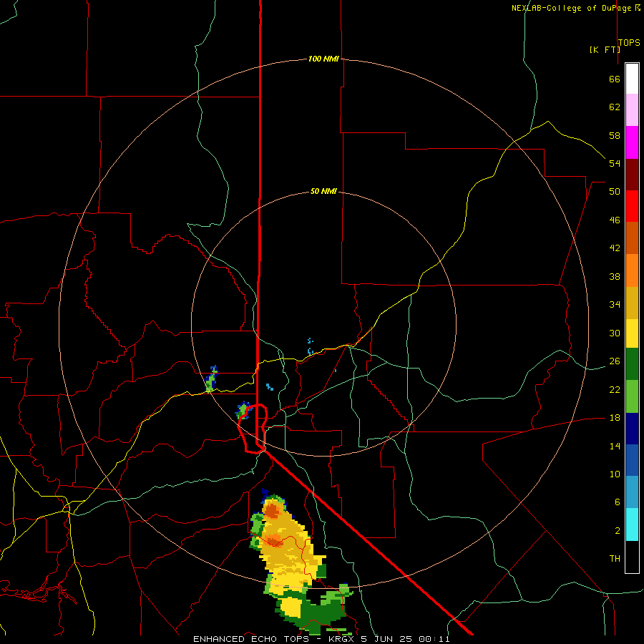The width and height of the screenshot is (644, 644).
Task: Click the Enhanced Echo Tops KRGX timestamp caption
Action: click(x=321, y=639)
